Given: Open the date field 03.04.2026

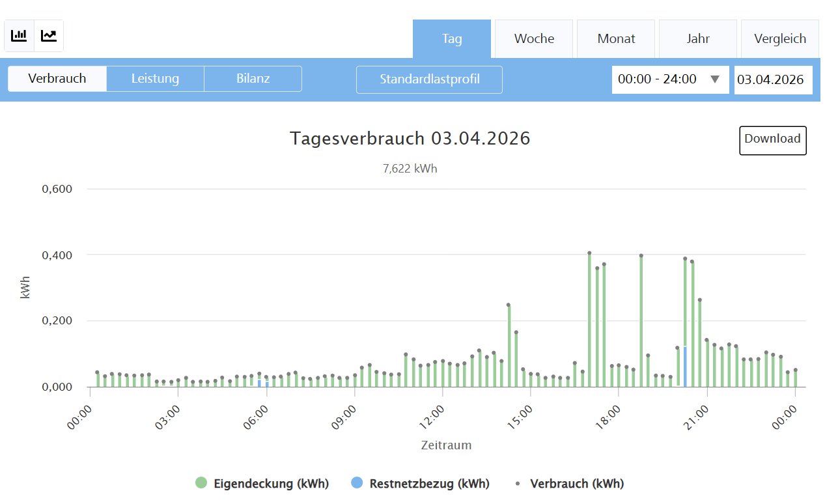Looking at the screenshot, I should tap(773, 79).
